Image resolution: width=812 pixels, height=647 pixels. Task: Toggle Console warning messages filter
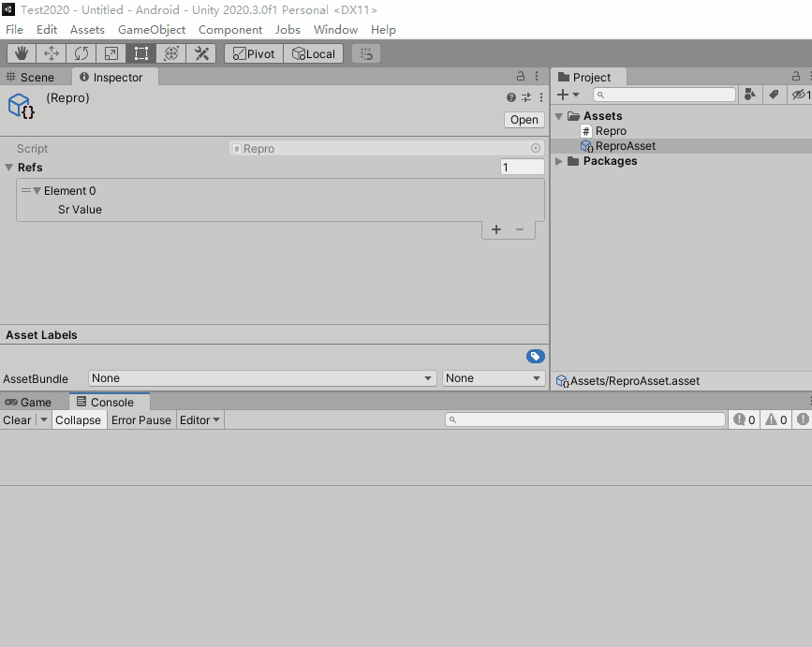(776, 419)
